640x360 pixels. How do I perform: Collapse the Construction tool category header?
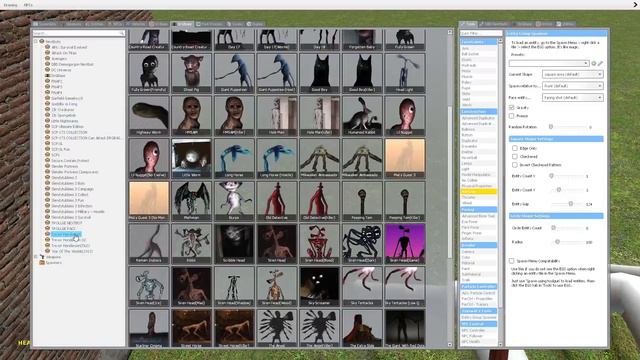tap(479, 111)
